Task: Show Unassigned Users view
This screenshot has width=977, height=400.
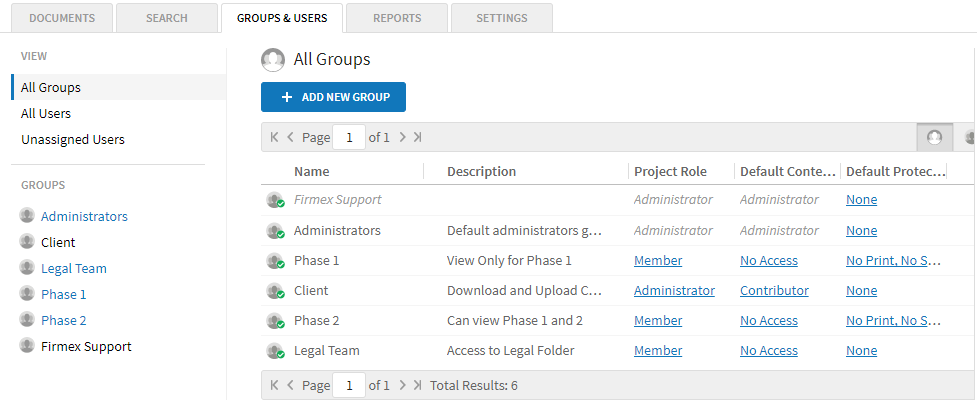Action: click(73, 140)
